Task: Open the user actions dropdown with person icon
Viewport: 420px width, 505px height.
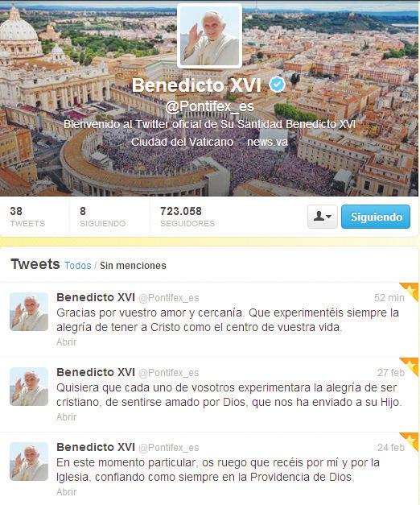Action: [x=322, y=217]
